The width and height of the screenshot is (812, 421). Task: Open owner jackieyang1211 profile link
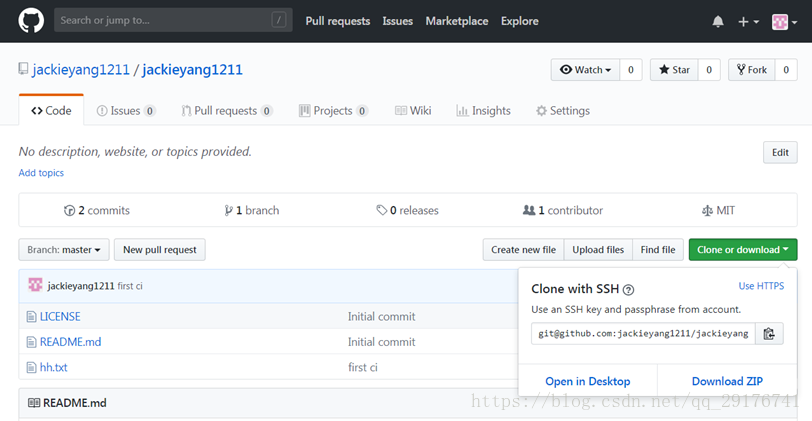tap(81, 69)
